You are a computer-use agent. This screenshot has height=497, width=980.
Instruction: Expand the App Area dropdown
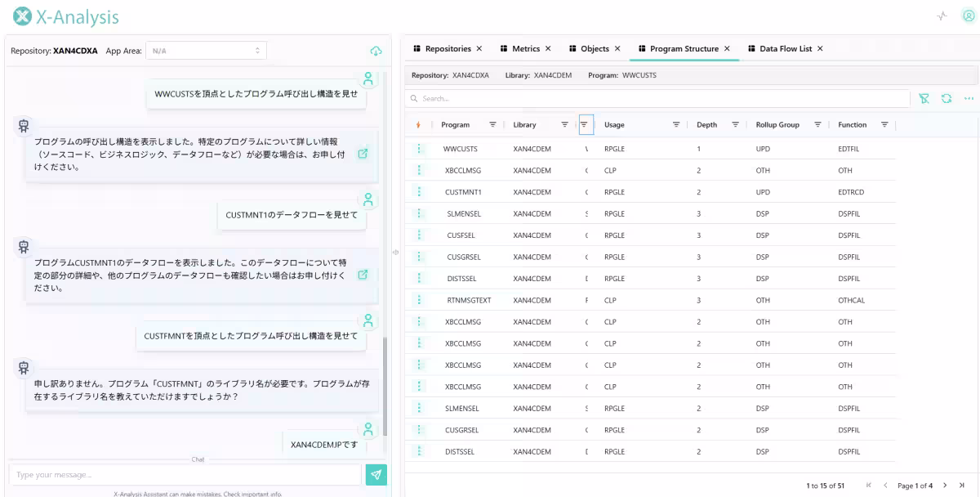tap(206, 51)
